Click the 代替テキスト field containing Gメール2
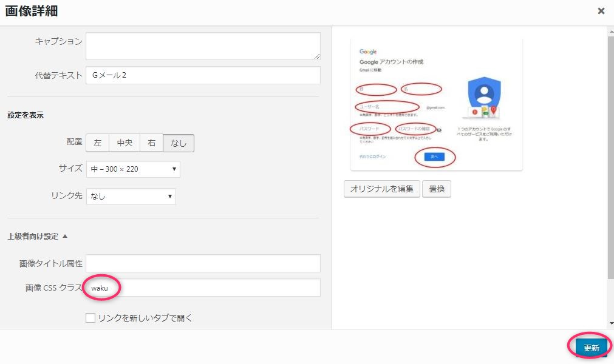Viewport: 614px width, 364px height. (203, 75)
